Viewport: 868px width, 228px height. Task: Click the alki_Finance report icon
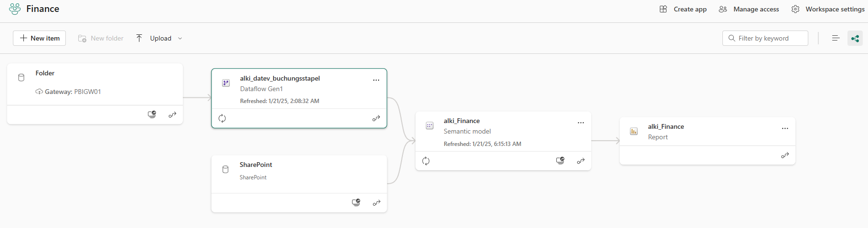click(x=634, y=131)
